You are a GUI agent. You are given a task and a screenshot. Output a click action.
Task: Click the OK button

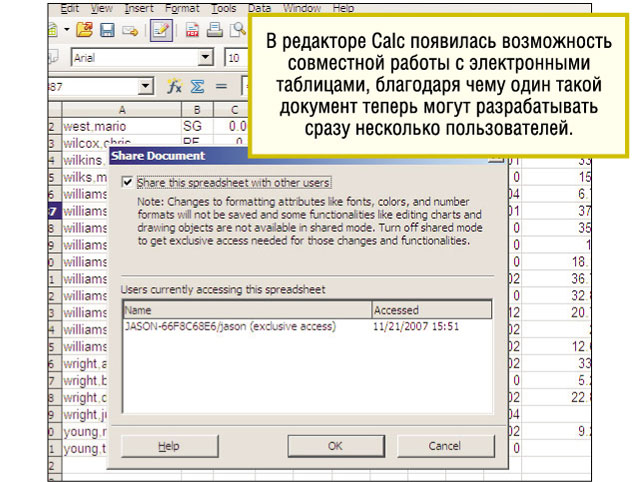(336, 446)
